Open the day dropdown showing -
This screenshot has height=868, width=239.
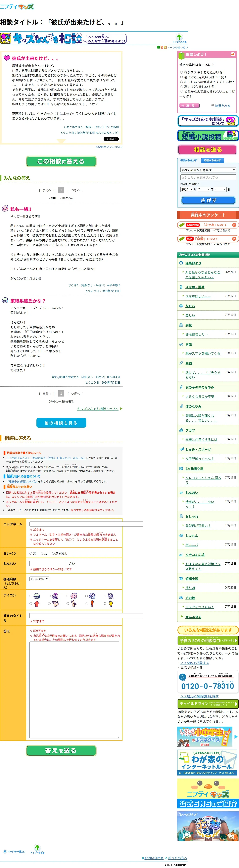pos(220,189)
